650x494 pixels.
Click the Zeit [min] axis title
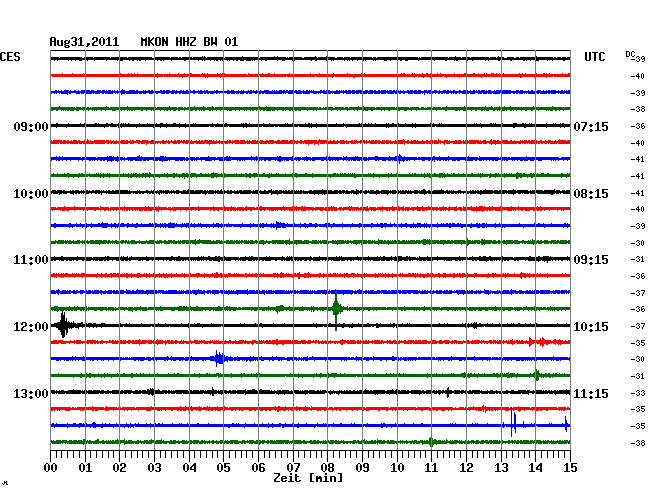(308, 478)
